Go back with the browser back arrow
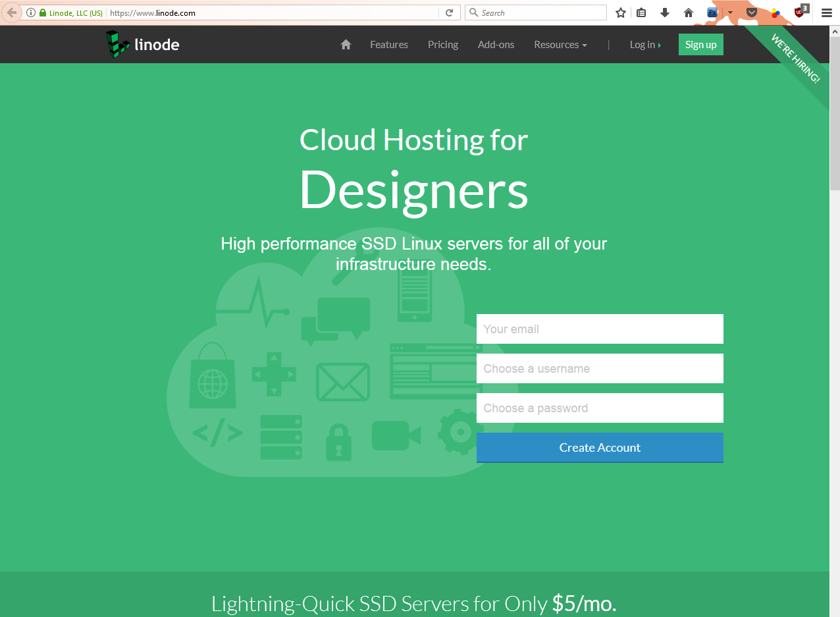840x617 pixels. click(x=11, y=13)
